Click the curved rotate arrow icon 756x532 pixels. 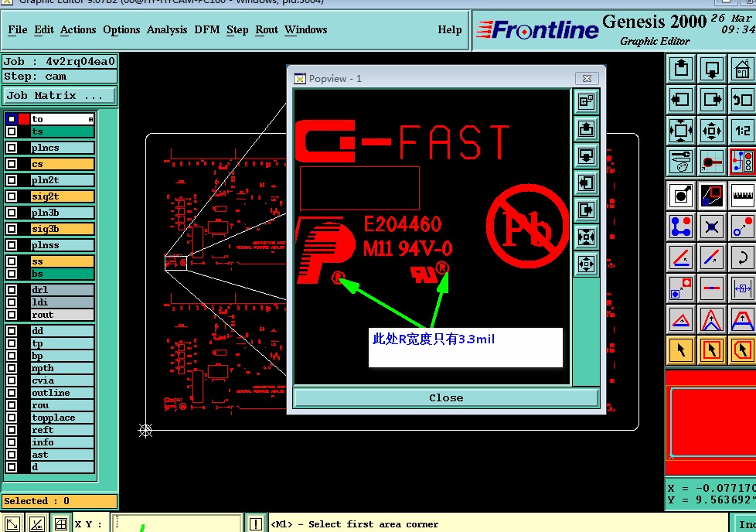tap(743, 257)
